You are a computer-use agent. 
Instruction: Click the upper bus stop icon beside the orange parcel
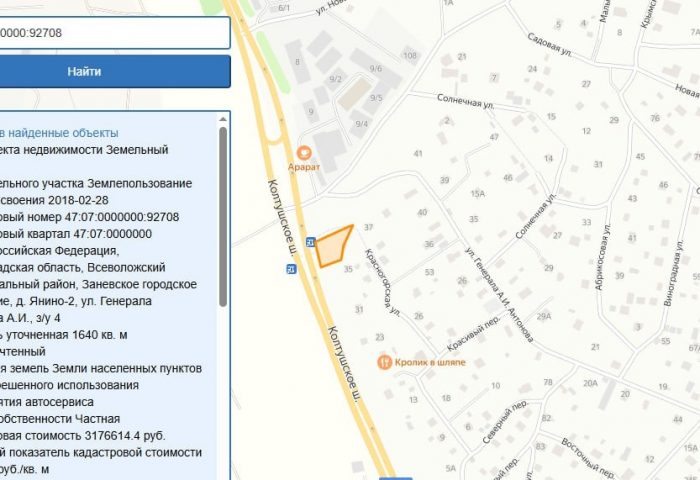[310, 243]
